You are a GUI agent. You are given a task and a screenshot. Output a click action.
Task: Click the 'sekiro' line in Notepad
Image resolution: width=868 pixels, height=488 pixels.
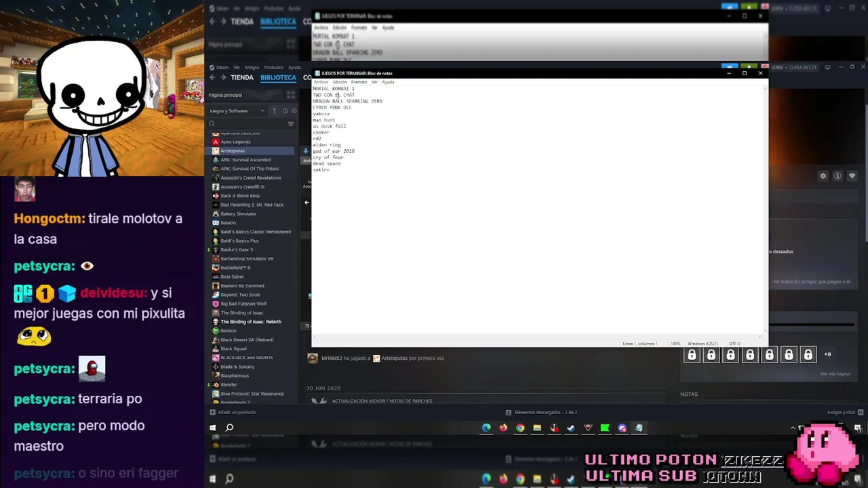321,169
